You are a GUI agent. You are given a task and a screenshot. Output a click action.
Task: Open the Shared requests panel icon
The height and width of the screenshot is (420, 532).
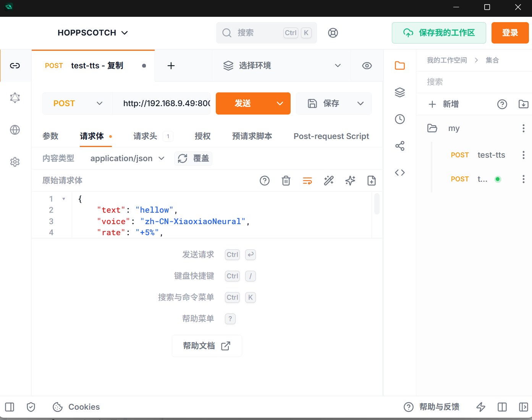click(400, 146)
